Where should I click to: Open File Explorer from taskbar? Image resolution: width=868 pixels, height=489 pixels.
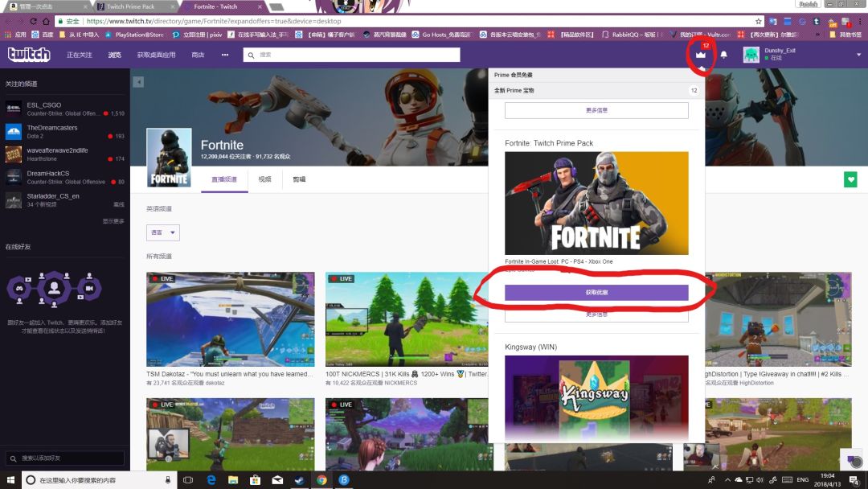[x=233, y=479]
